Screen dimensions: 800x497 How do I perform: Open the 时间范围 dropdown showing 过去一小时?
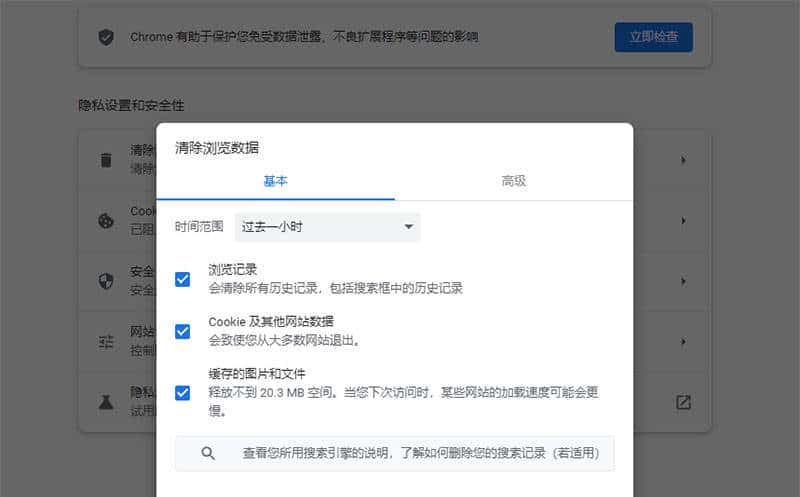[x=328, y=227]
